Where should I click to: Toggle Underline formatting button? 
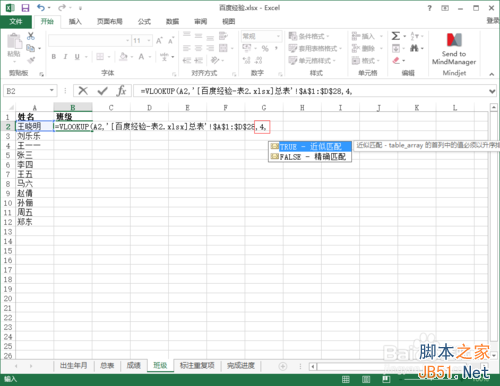click(x=77, y=57)
